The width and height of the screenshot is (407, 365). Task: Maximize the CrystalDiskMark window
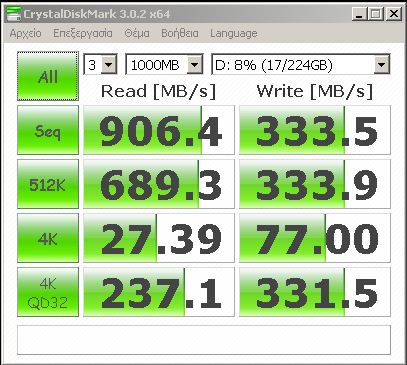click(x=376, y=14)
